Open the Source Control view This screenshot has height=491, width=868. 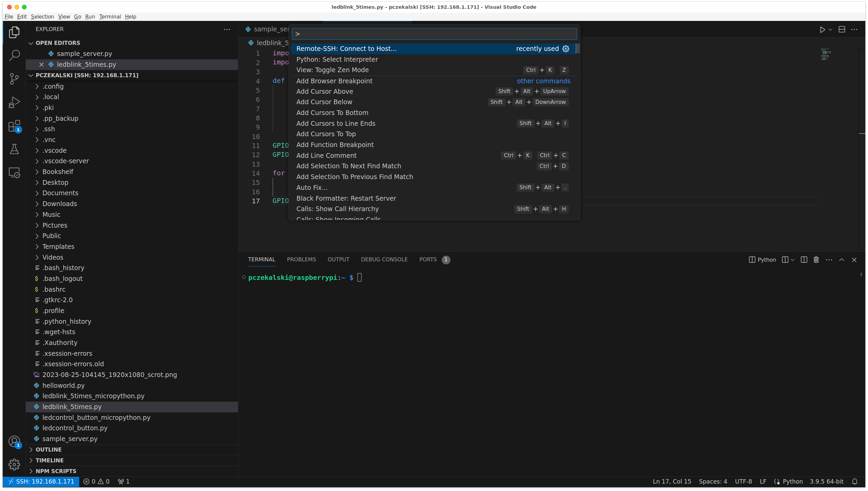pos(14,79)
